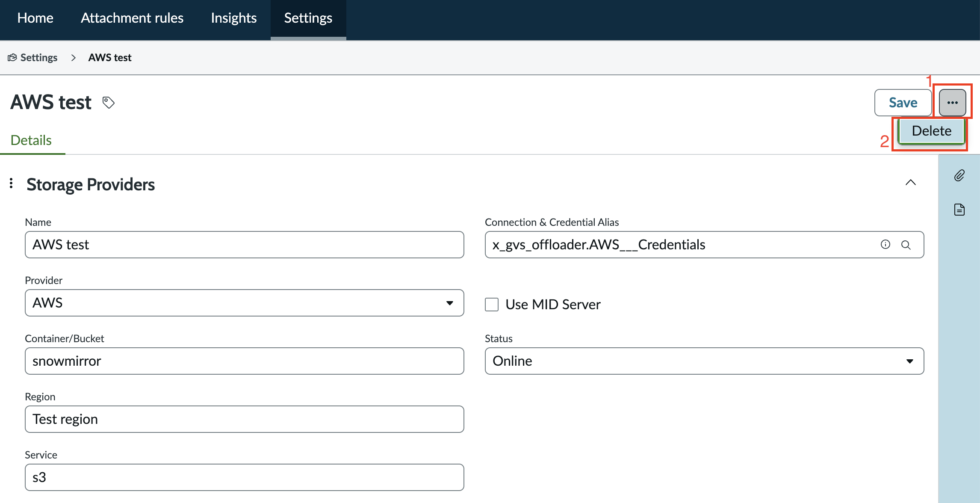
Task: Open Storage Providers section vertical dots menu
Action: click(x=11, y=183)
